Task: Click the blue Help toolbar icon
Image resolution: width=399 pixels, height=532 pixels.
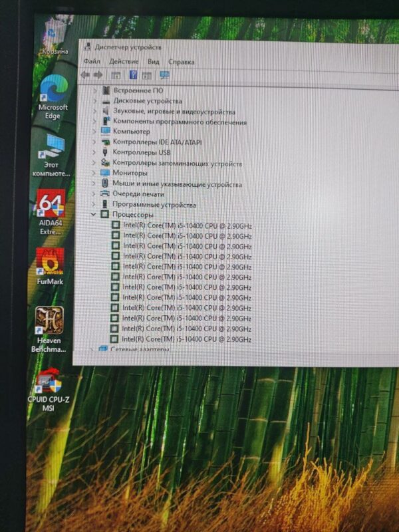Action: coord(133,75)
